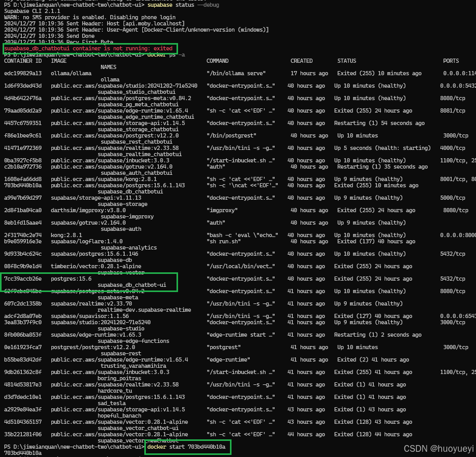Select container ID '9d933b4c624c'

[23, 254]
